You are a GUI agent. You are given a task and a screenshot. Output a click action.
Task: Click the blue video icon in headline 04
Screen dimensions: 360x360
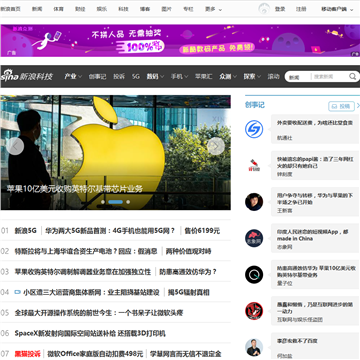[17, 292]
